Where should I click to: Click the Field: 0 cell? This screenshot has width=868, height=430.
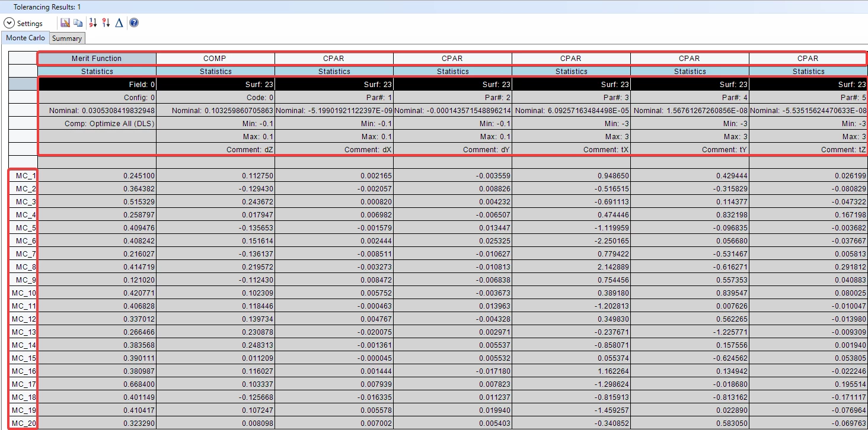[97, 85]
